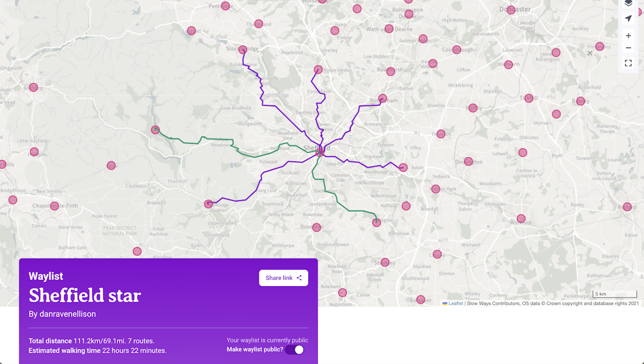Select the Chapel-en-le-Frith map marker
Image resolution: width=644 pixels, height=364 pixels.
54,206
